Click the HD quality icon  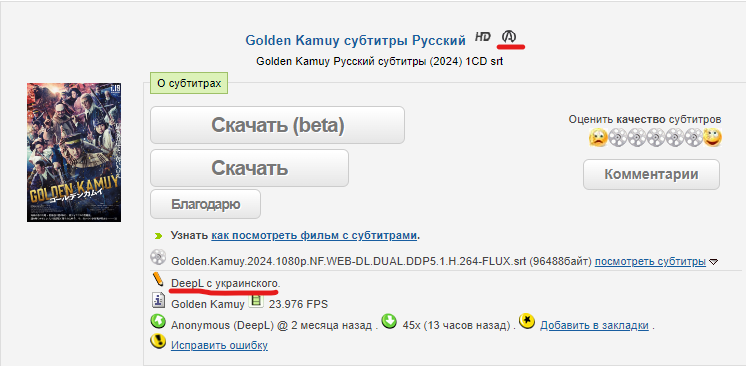(x=482, y=37)
